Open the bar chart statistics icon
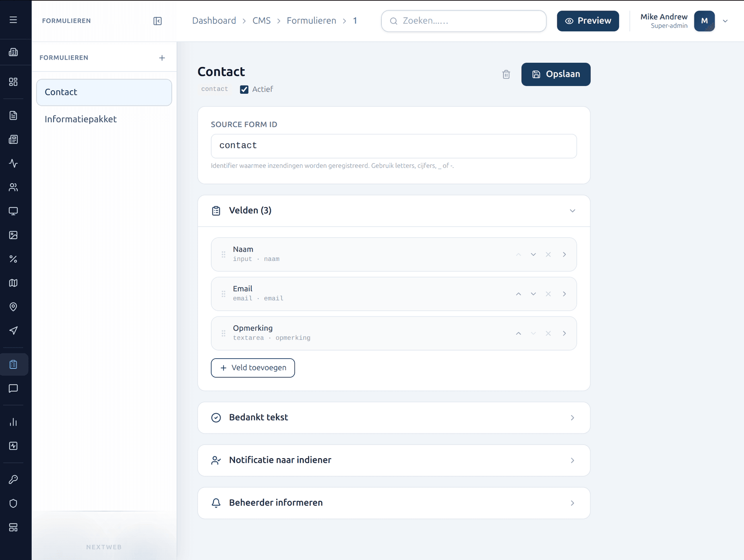Viewport: 744px width, 560px height. pyautogui.click(x=13, y=422)
